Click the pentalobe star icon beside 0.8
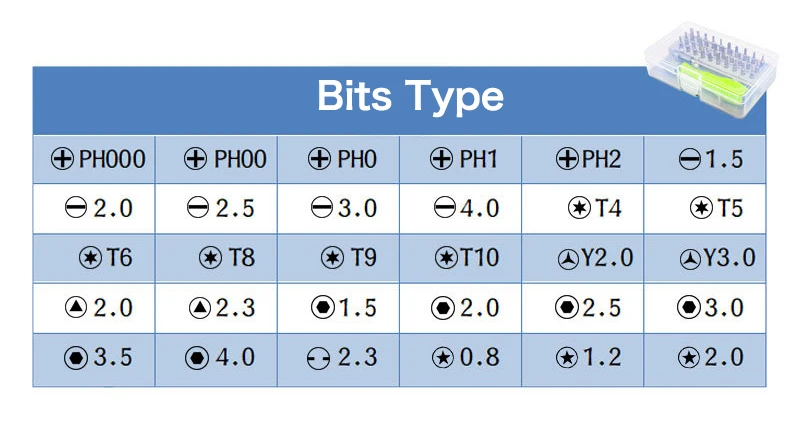800x442 pixels. 443,357
